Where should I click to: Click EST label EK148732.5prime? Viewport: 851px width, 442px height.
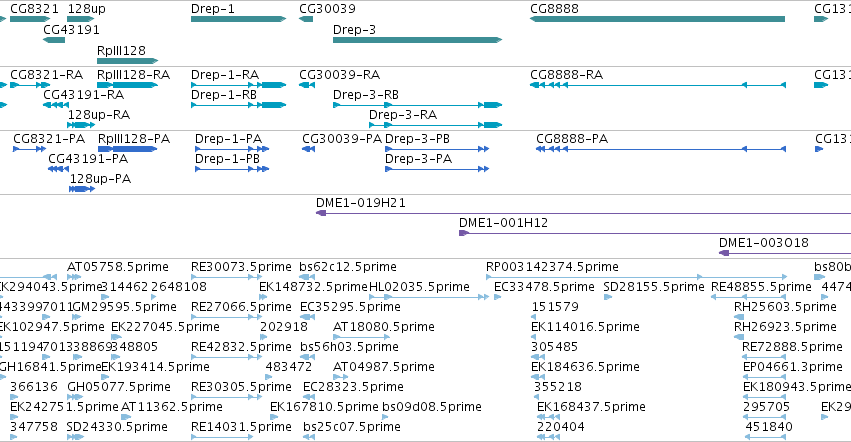313,287
